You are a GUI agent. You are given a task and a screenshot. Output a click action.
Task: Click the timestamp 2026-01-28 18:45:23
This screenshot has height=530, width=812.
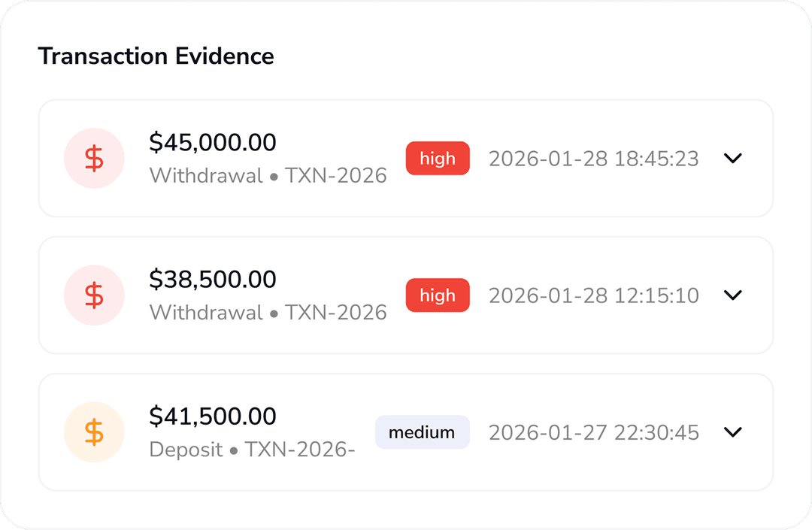[x=593, y=159]
